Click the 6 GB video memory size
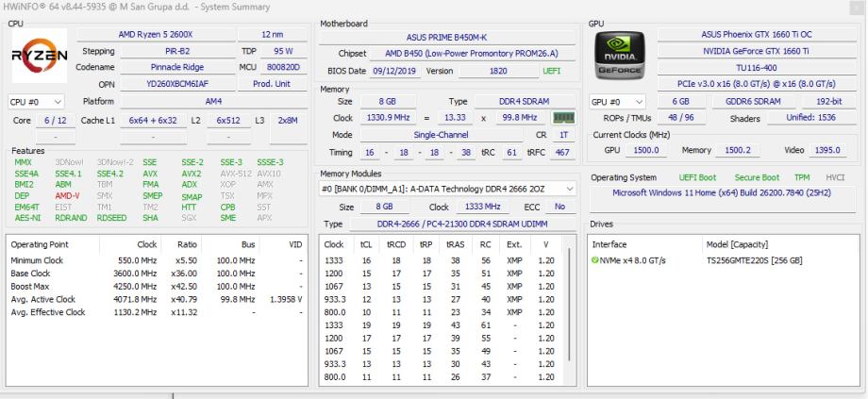Screen dimensions: 868x399 681,102
